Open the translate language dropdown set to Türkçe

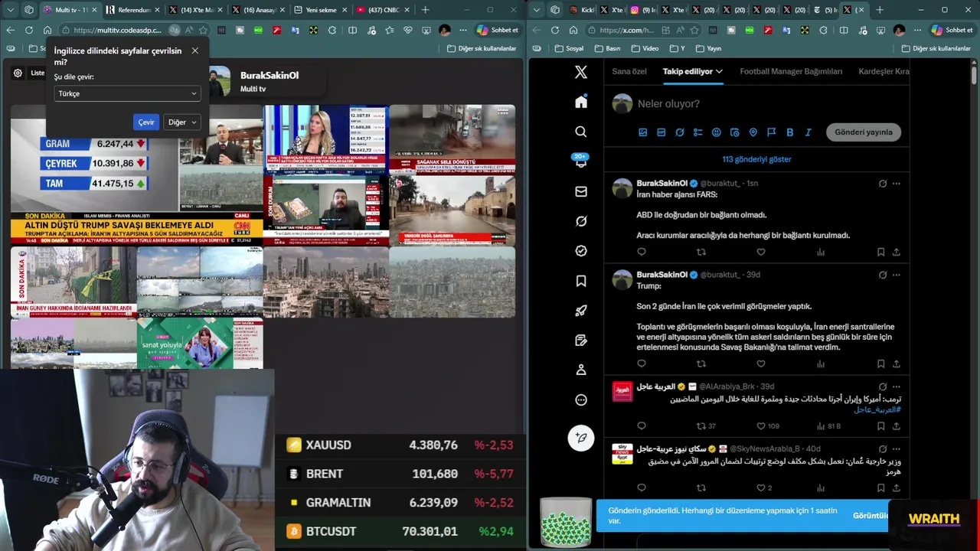128,93
